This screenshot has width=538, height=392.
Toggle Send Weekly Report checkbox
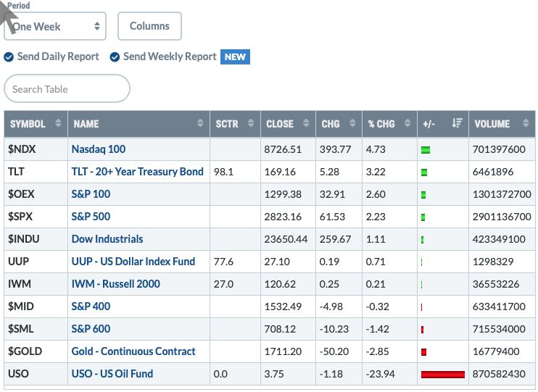point(115,57)
